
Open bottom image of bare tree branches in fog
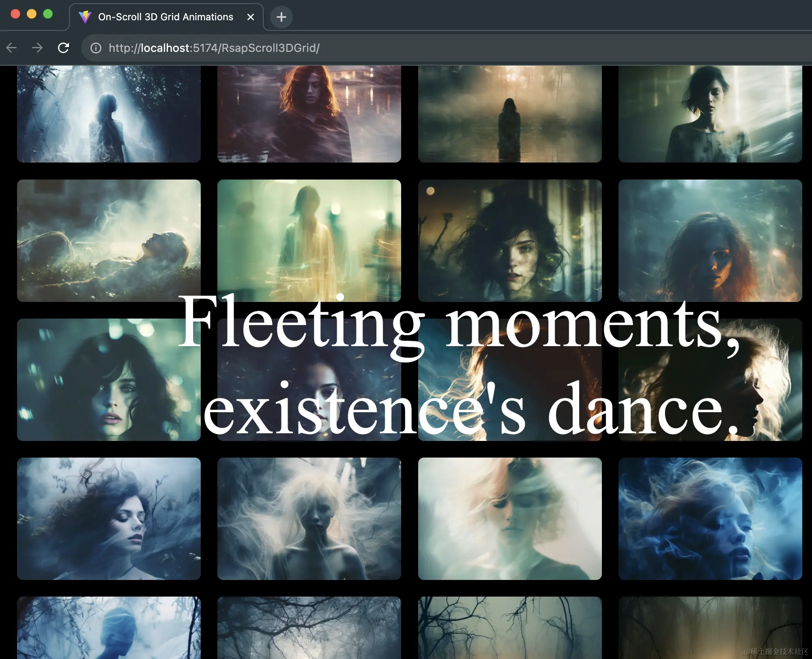point(309,627)
